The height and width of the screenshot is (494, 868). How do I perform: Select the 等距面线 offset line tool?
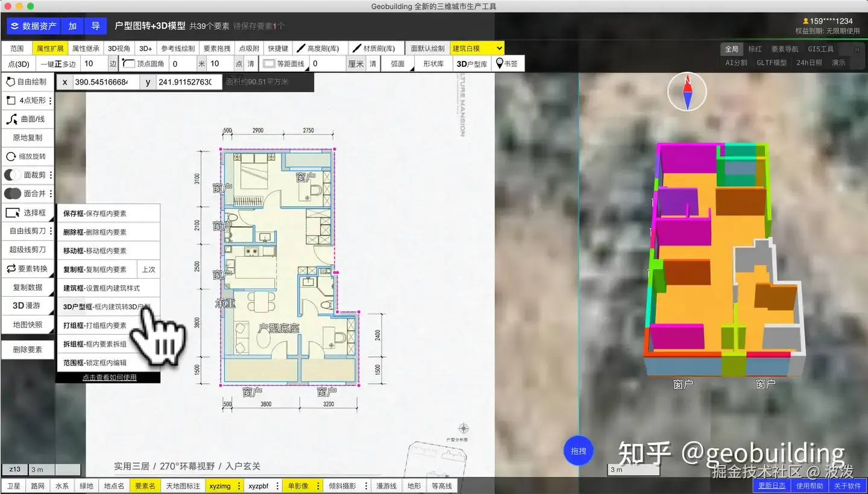(285, 63)
